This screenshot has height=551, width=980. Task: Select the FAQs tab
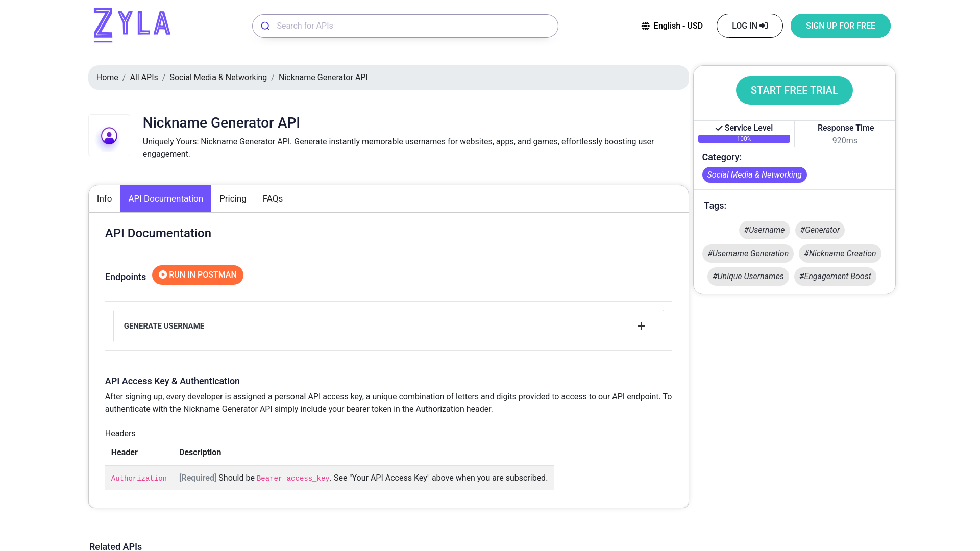coord(273,199)
